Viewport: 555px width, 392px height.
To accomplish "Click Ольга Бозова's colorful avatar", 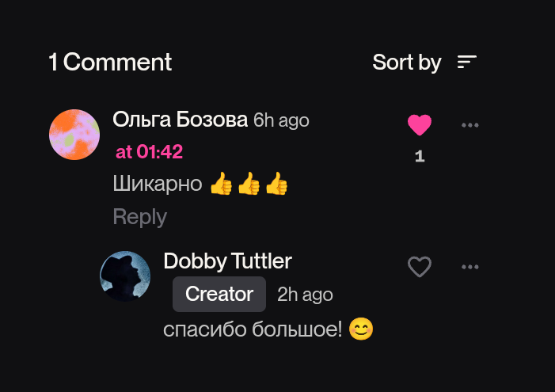I will point(74,135).
